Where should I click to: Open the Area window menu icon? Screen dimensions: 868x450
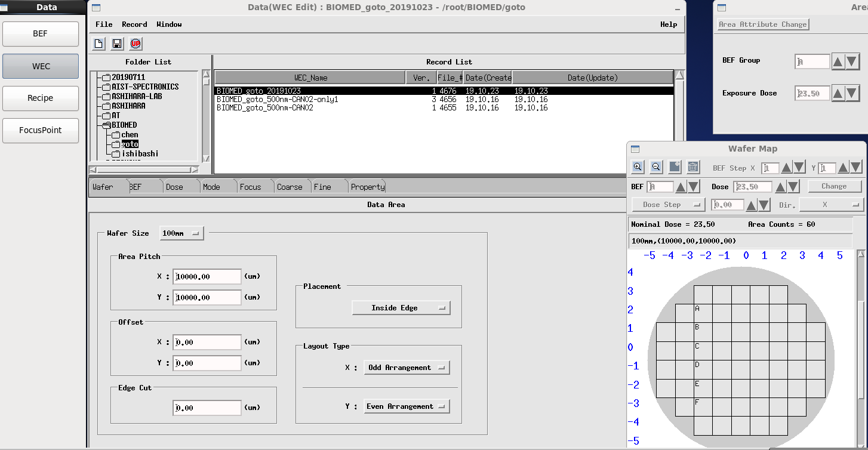click(722, 8)
